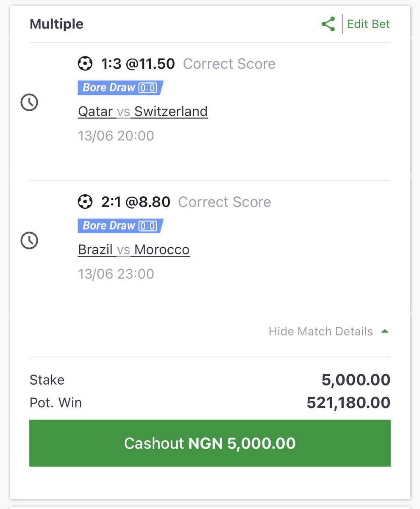420x509 pixels.
Task: Tap the Cashout NGN 5,000.00 button
Action: pyautogui.click(x=210, y=443)
